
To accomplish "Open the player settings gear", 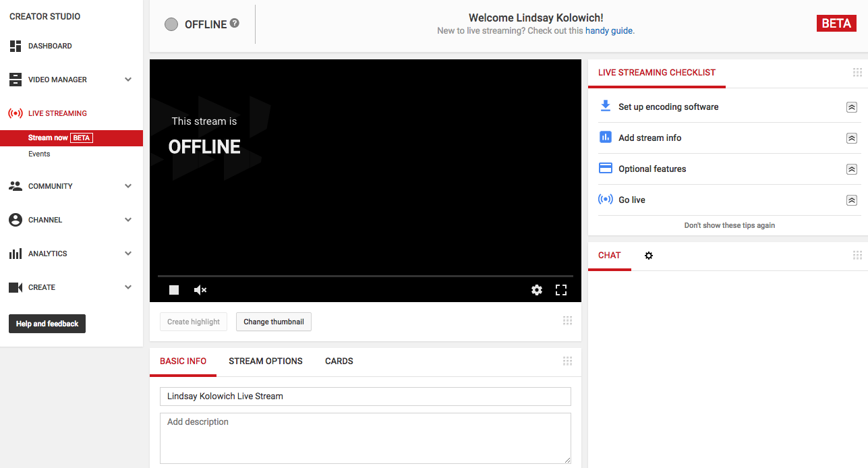I will 537,290.
